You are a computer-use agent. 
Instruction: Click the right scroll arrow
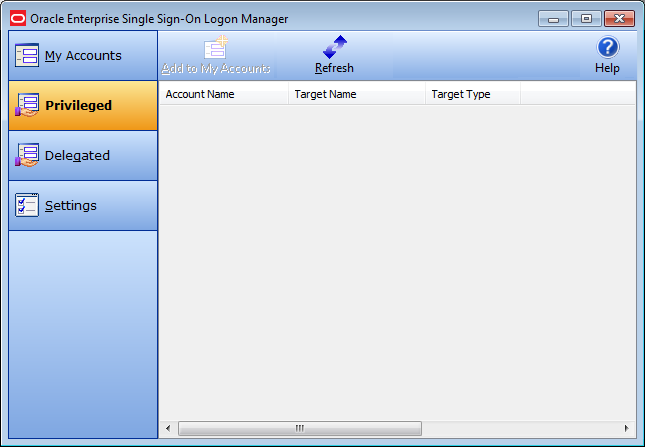tap(626, 428)
